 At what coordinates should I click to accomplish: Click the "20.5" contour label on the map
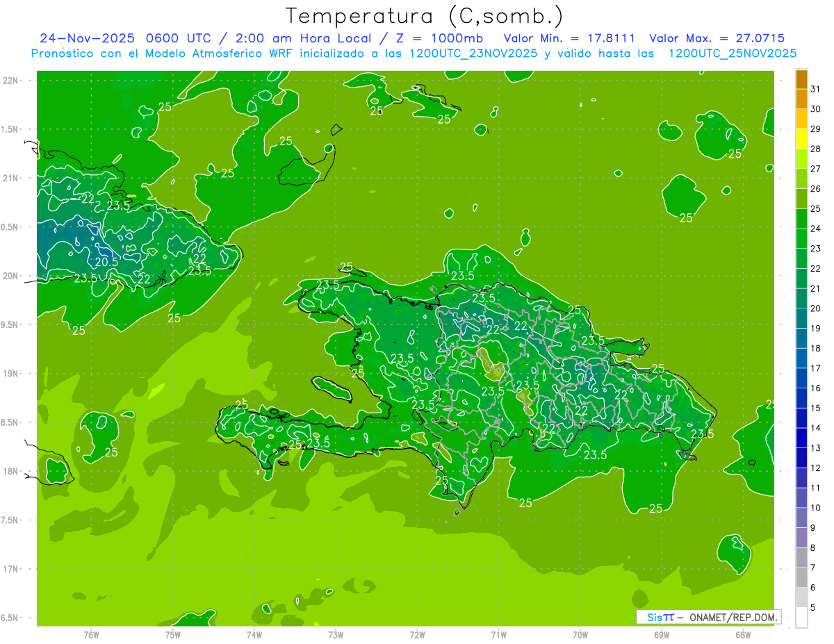[x=106, y=262]
